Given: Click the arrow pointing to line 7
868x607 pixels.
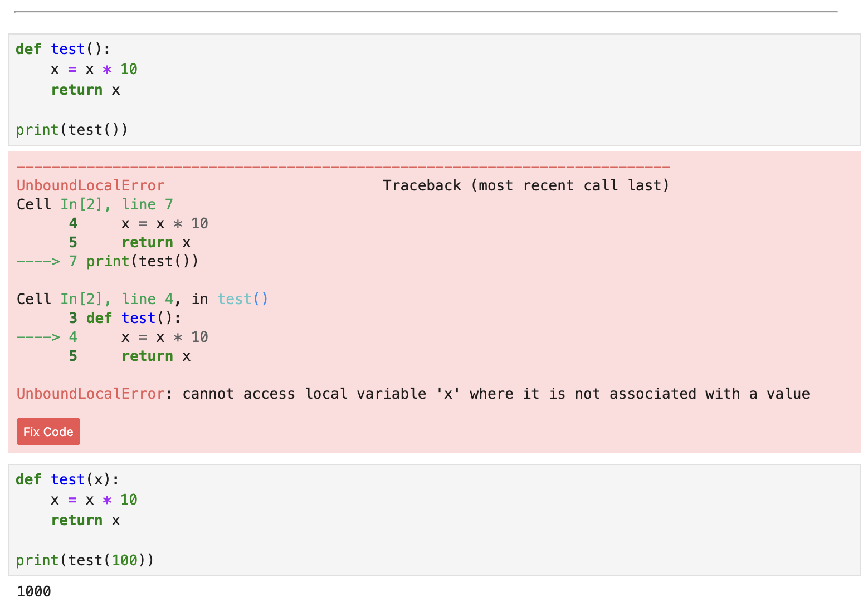Looking at the screenshot, I should point(38,261).
